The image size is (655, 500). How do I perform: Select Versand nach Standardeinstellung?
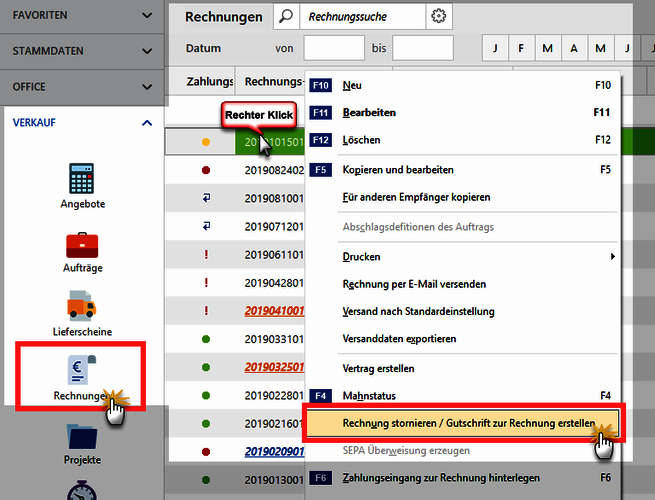click(463, 312)
